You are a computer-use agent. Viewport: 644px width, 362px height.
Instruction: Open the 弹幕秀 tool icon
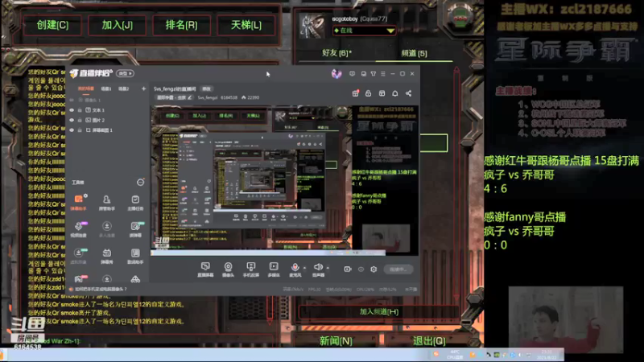[107, 256]
